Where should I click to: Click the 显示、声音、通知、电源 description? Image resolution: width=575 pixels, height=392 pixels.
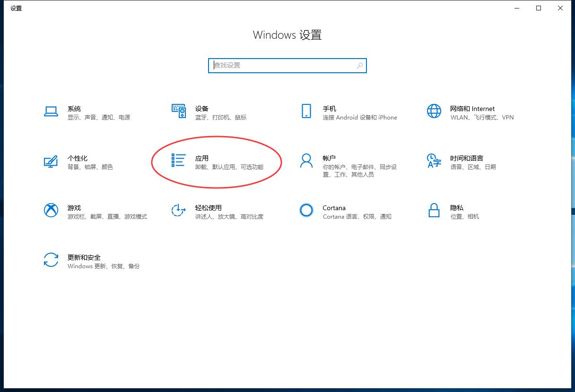point(99,118)
